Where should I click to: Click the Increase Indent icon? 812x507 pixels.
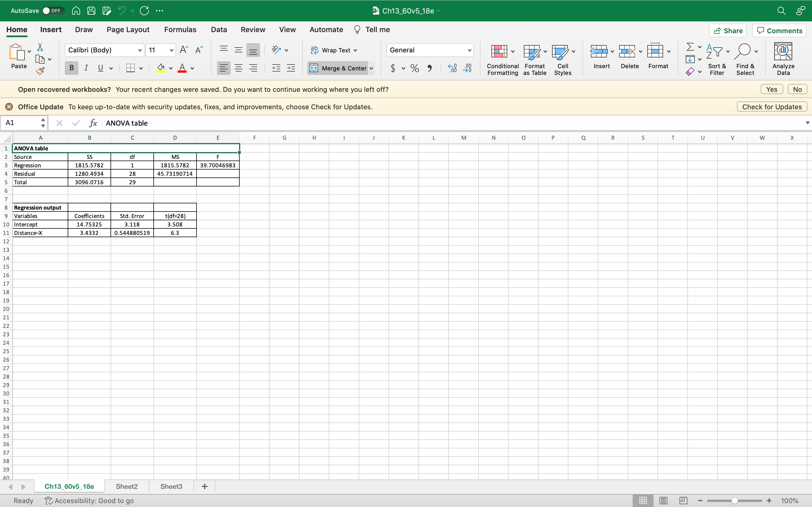tap(291, 68)
